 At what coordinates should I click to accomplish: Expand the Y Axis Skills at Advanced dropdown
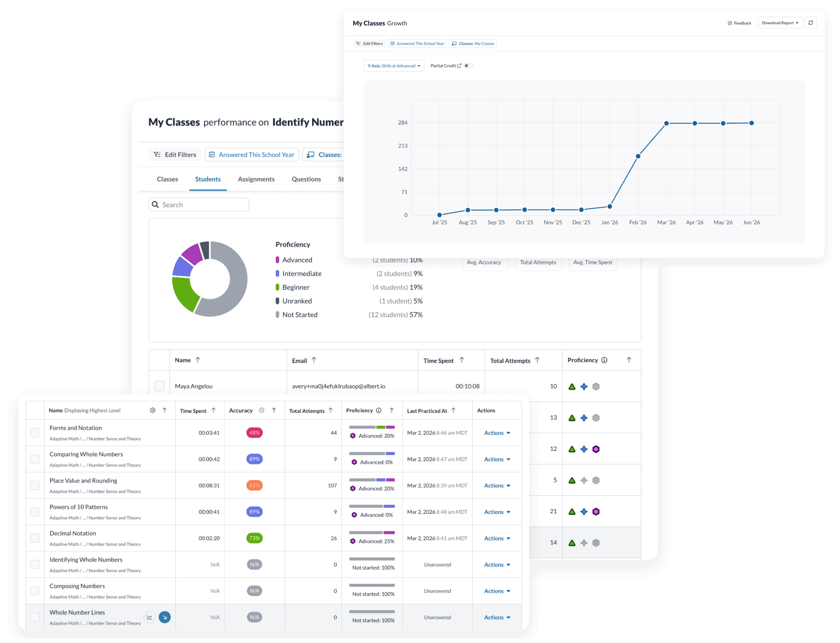pos(393,66)
